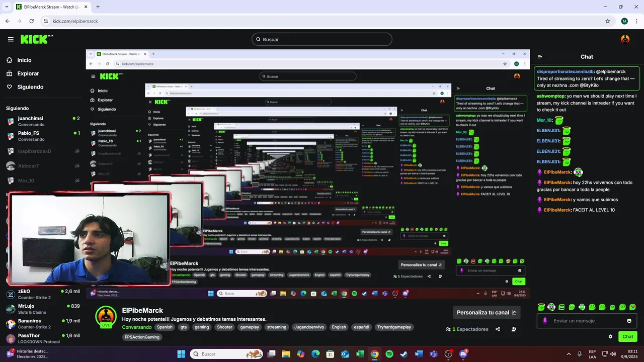The width and height of the screenshot is (644, 362).
Task: Click disproportionatecannibalb username in chat
Action: click(x=566, y=72)
